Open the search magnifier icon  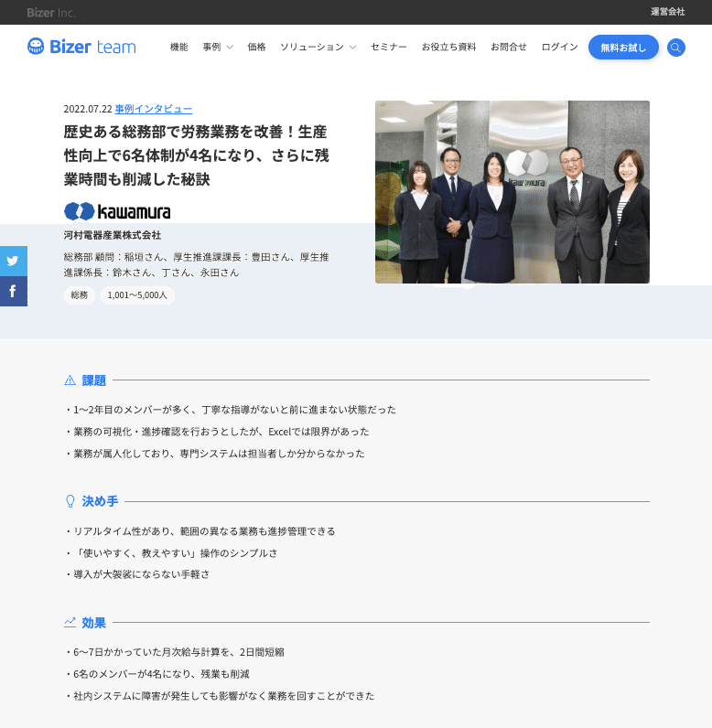point(675,48)
